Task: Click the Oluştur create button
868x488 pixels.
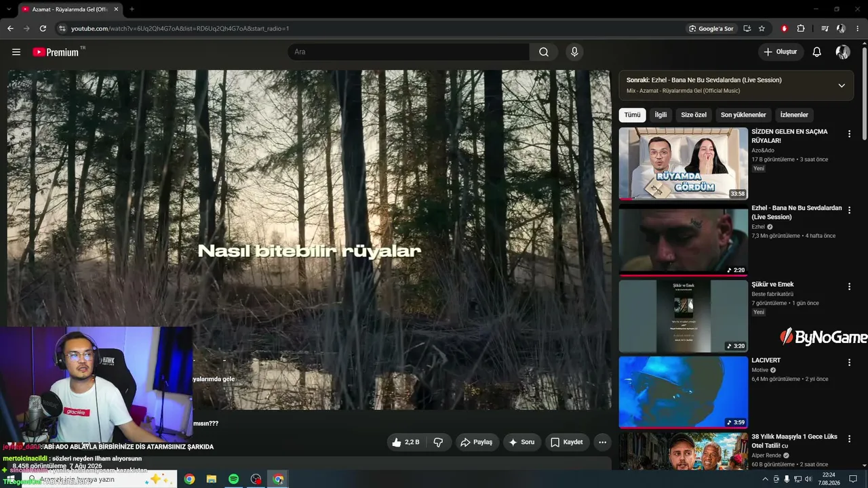Action: 781,52
